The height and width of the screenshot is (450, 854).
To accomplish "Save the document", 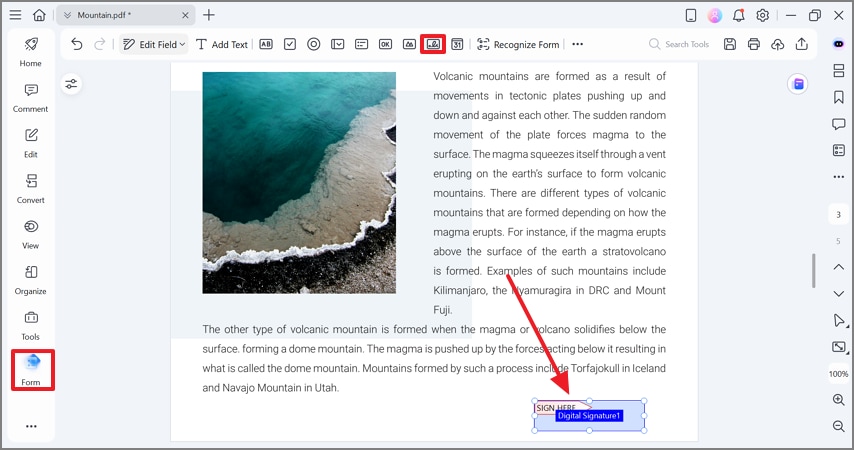I will click(730, 44).
